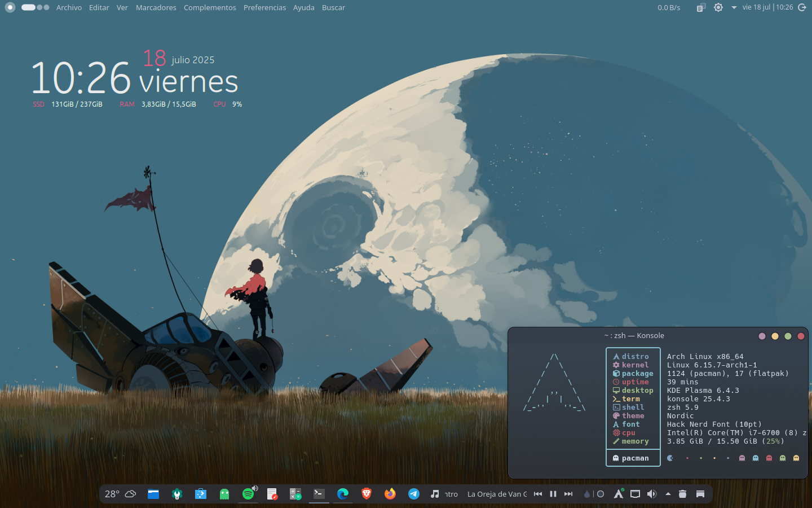
Task: Open the Complementos menu
Action: pyautogui.click(x=210, y=7)
